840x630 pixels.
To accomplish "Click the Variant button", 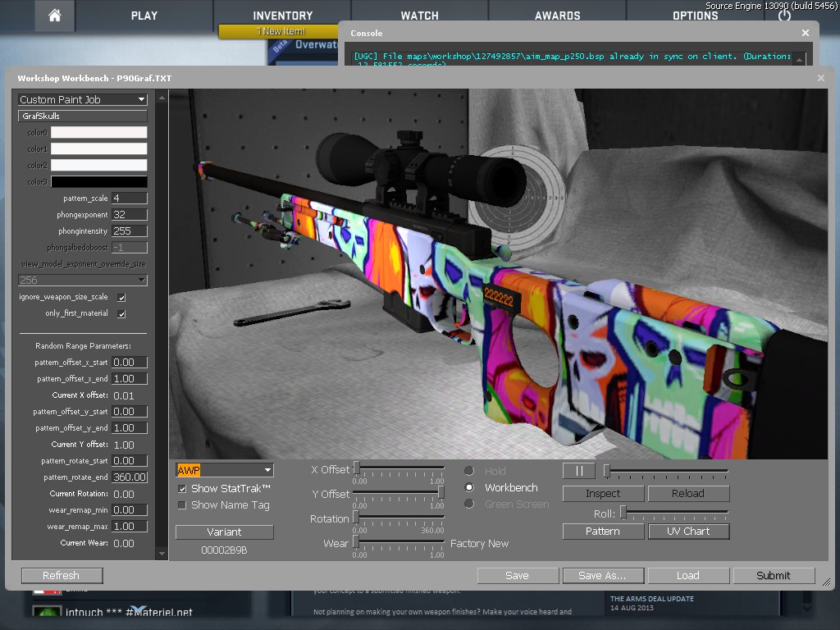I will click(225, 532).
